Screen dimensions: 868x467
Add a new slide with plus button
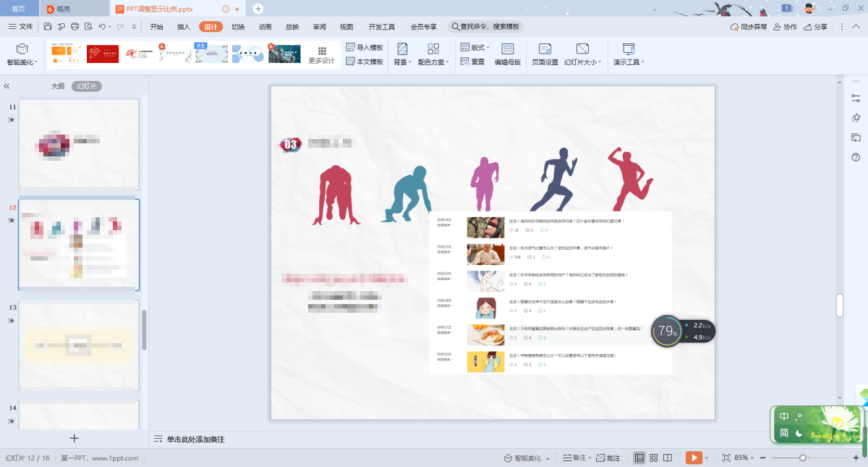tap(74, 438)
